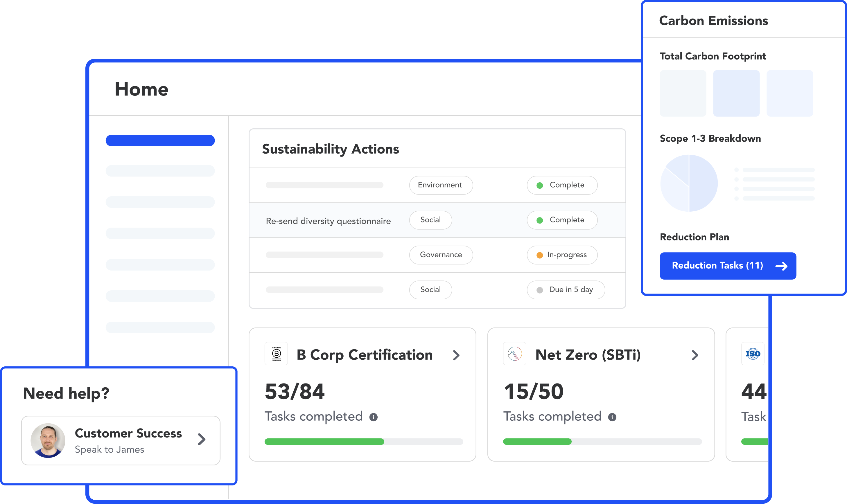Expand B Corp Certification using its chevron

coord(456,355)
